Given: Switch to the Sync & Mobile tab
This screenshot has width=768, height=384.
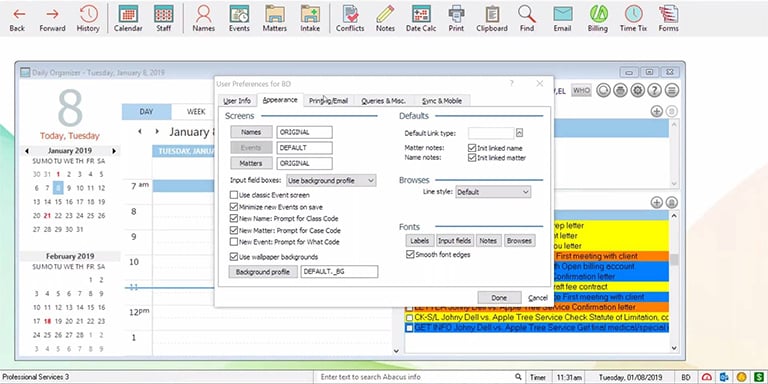Looking at the screenshot, I should tap(442, 101).
